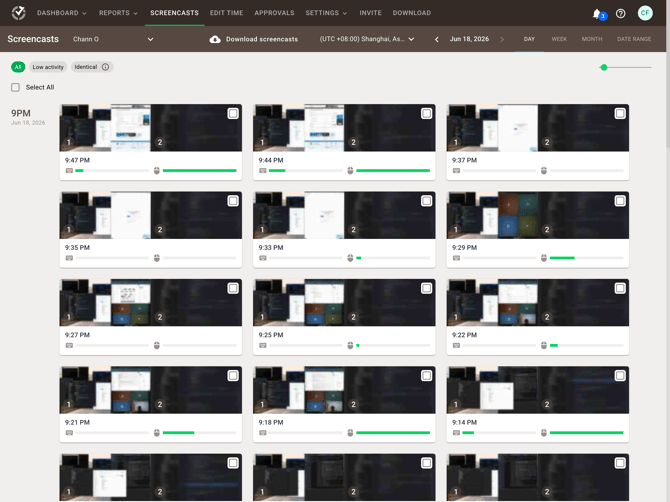Open the Download nav link
The height and width of the screenshot is (502, 670).
tap(411, 13)
